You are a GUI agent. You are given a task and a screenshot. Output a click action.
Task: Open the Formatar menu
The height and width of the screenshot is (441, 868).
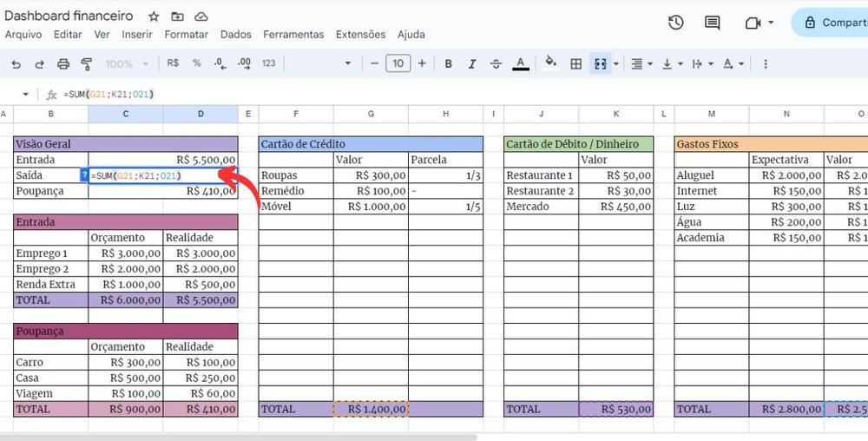tap(186, 35)
